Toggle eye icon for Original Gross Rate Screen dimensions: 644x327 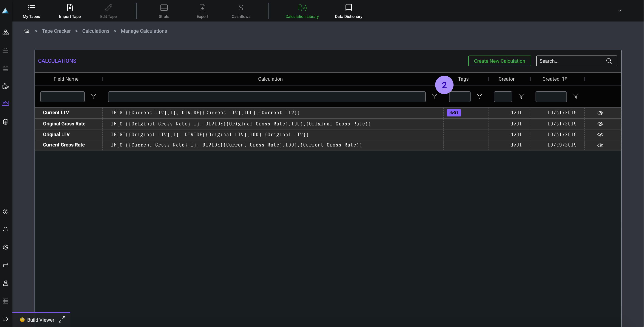600,124
